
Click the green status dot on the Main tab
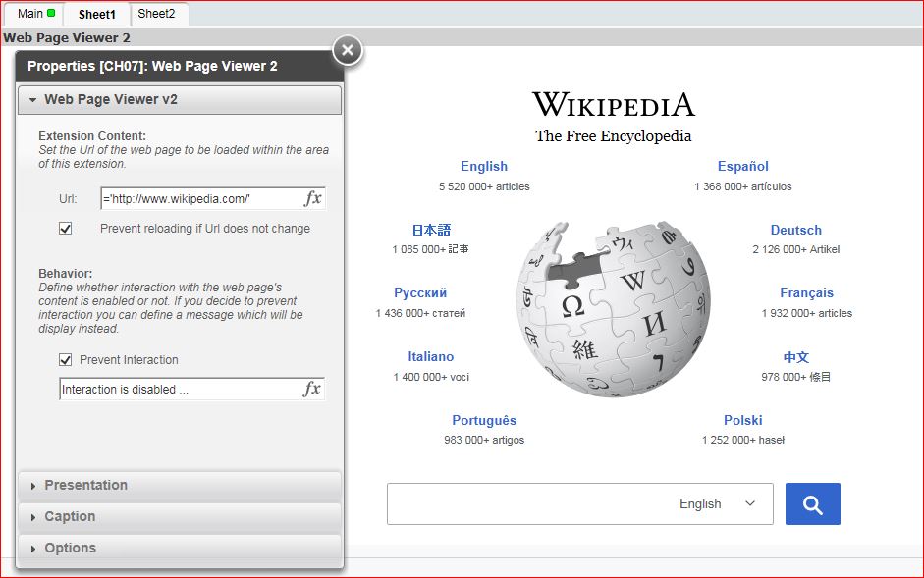coord(51,13)
